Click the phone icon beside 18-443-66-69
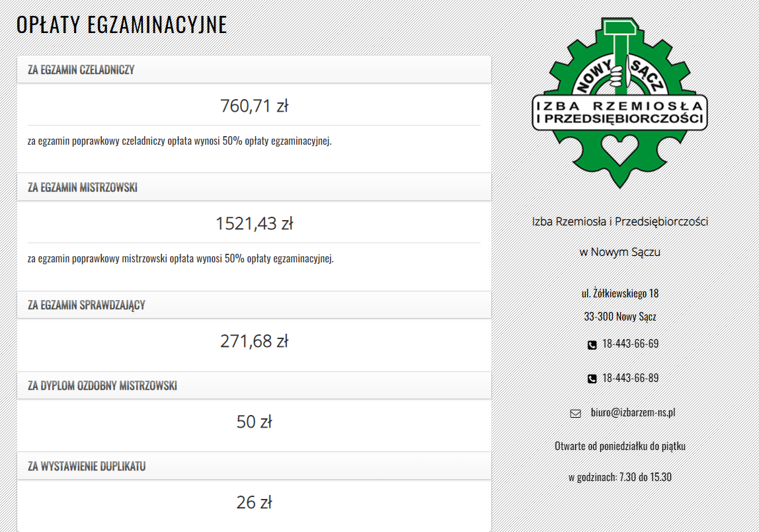Image resolution: width=759 pixels, height=532 pixels. (x=592, y=344)
